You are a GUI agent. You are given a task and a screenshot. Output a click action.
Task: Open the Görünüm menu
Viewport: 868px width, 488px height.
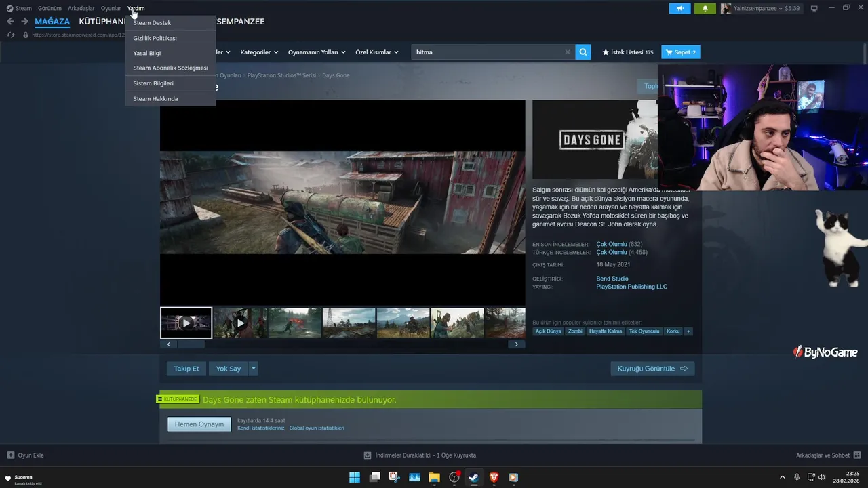50,8
